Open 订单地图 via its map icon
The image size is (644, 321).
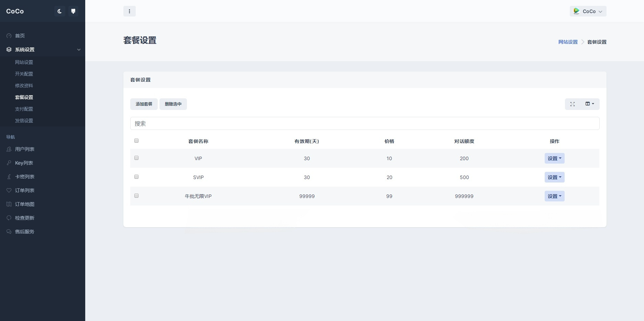tap(8, 204)
